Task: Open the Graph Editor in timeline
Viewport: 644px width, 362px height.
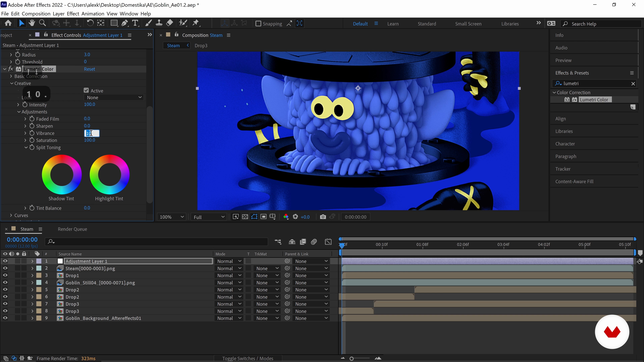Action: tap(328, 242)
